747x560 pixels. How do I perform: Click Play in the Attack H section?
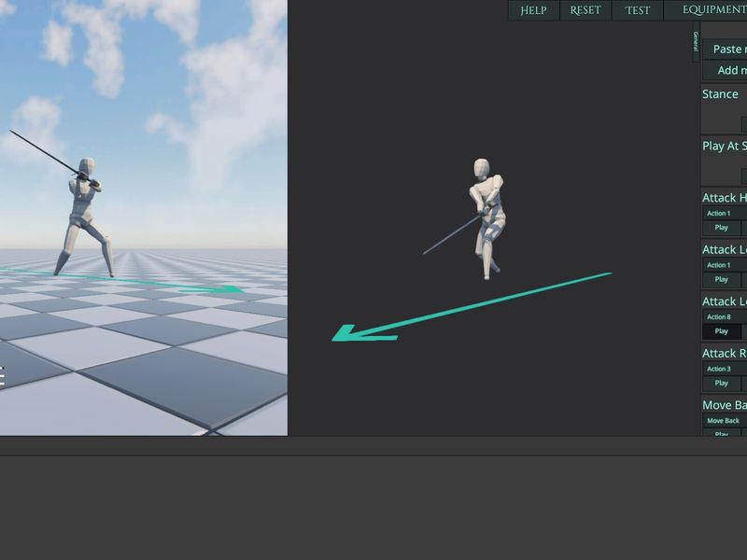(721, 228)
